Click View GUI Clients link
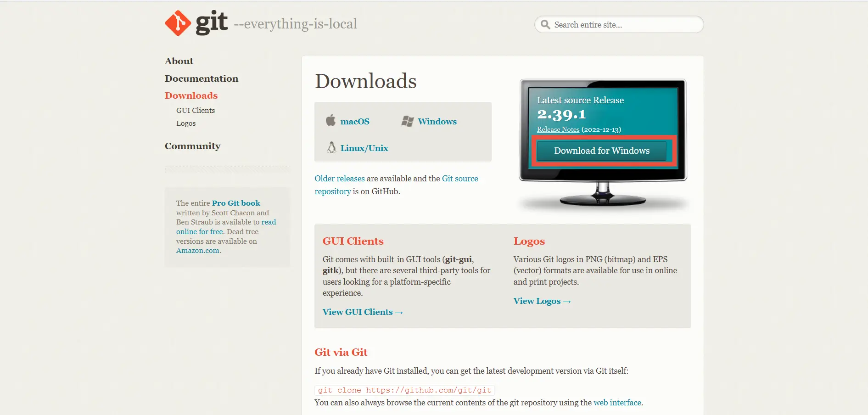 pos(363,312)
